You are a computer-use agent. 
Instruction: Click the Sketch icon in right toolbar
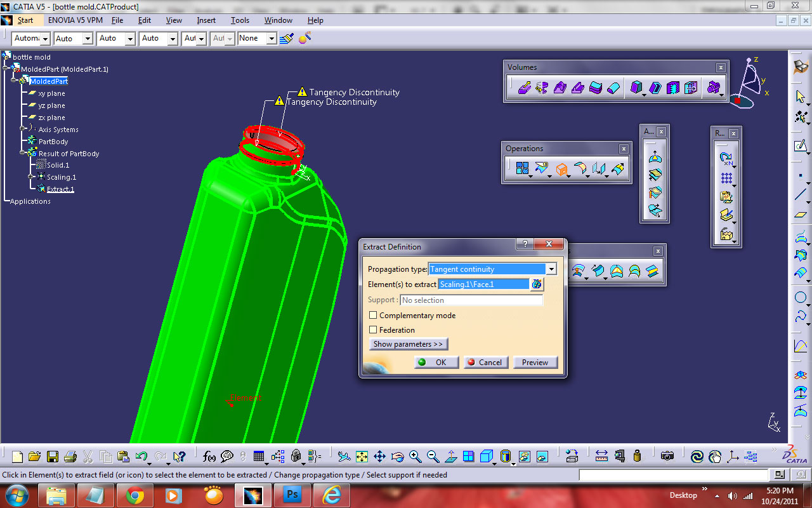(x=801, y=146)
